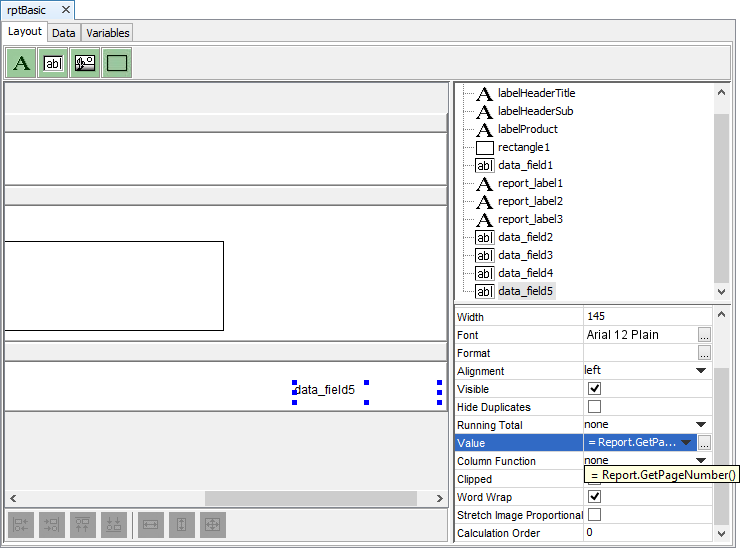The width and height of the screenshot is (740, 548).
Task: Select the data field tool
Action: point(53,63)
